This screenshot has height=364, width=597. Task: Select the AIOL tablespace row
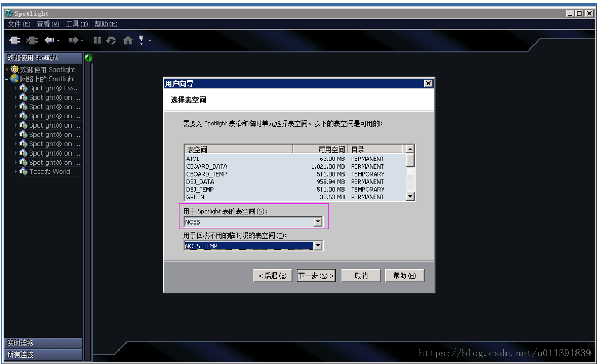click(295, 159)
